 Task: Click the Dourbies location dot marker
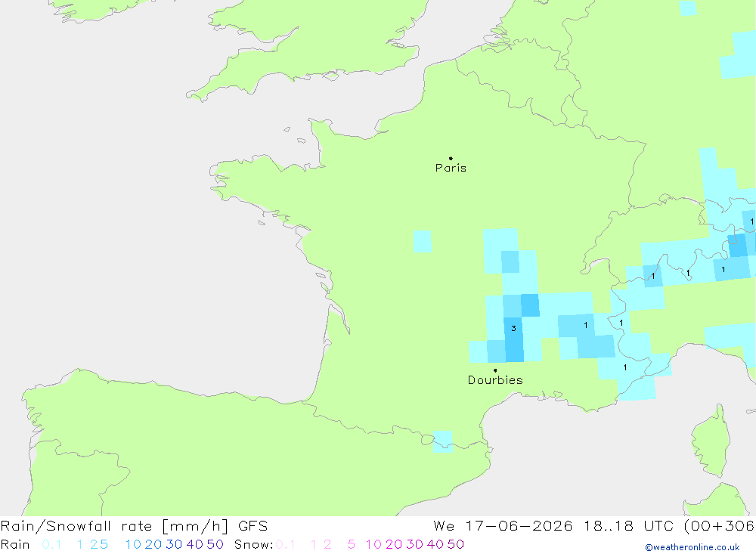coord(495,370)
